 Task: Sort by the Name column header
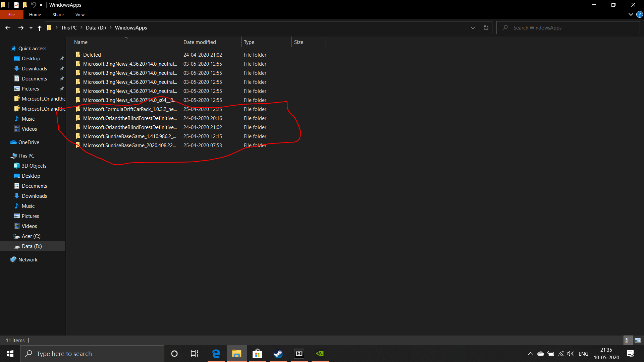click(x=126, y=42)
